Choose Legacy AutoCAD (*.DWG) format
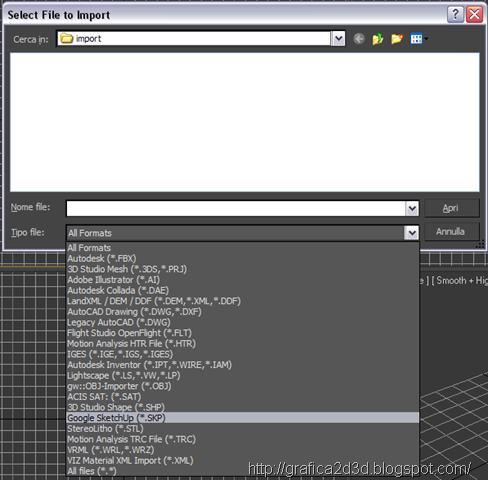The width and height of the screenshot is (488, 480). point(242,322)
